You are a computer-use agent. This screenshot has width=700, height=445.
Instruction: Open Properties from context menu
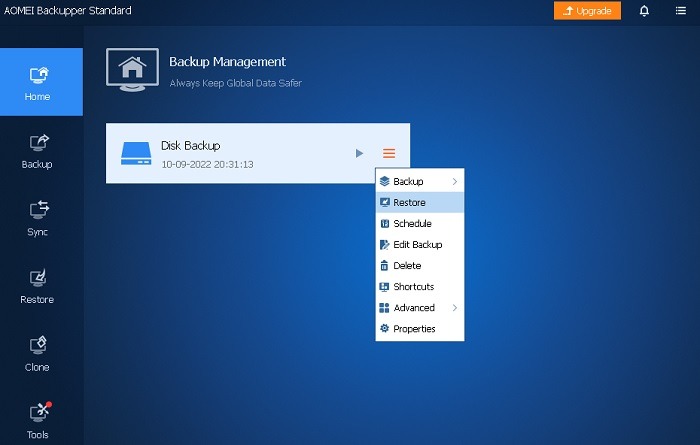click(420, 329)
